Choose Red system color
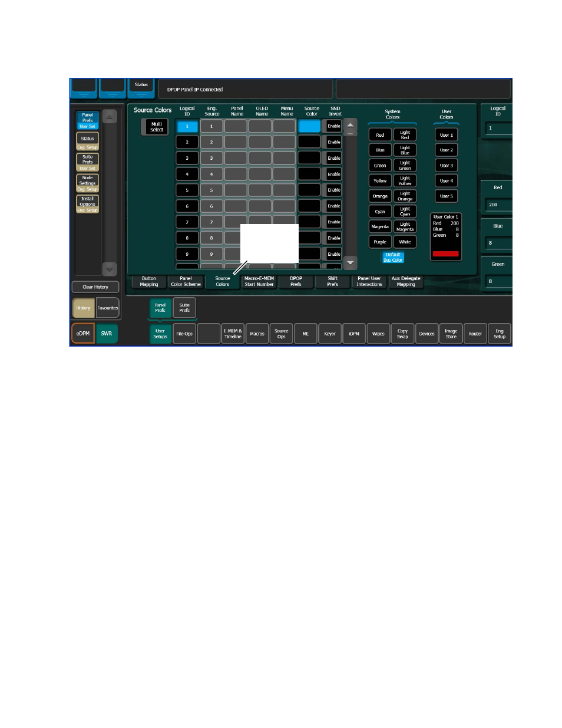This screenshot has width=562, height=728. point(380,135)
